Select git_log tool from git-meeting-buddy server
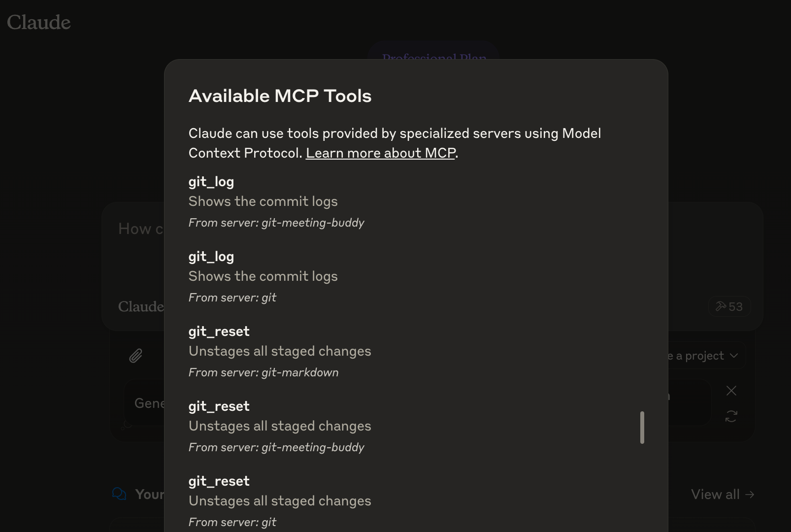This screenshot has width=791, height=532. tap(276, 202)
